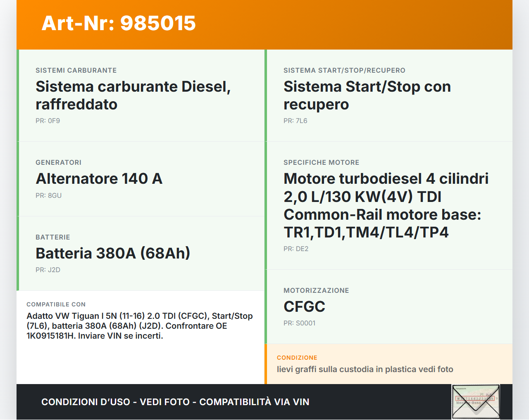Image resolution: width=529 pixels, height=420 pixels.
Task: Click the orange 'CONDIZIONE' label
Action: click(x=297, y=358)
